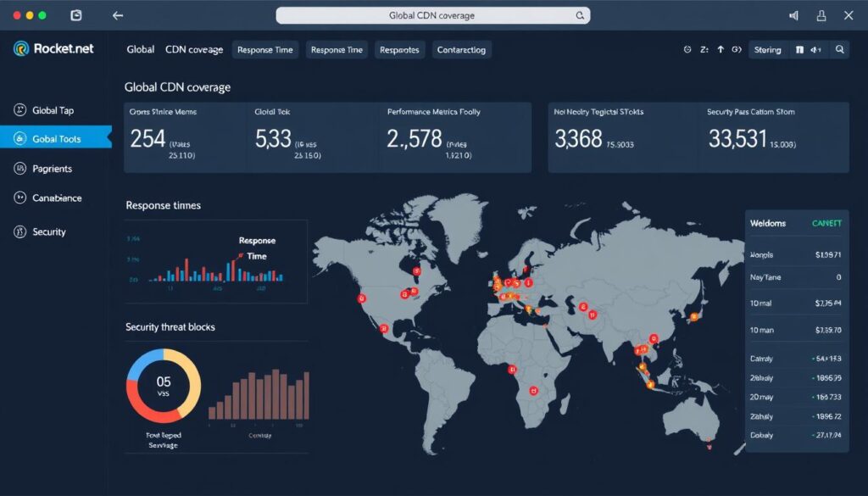This screenshot has height=496, width=868.
Task: Switch to the Contarecting tab
Action: [461, 50]
